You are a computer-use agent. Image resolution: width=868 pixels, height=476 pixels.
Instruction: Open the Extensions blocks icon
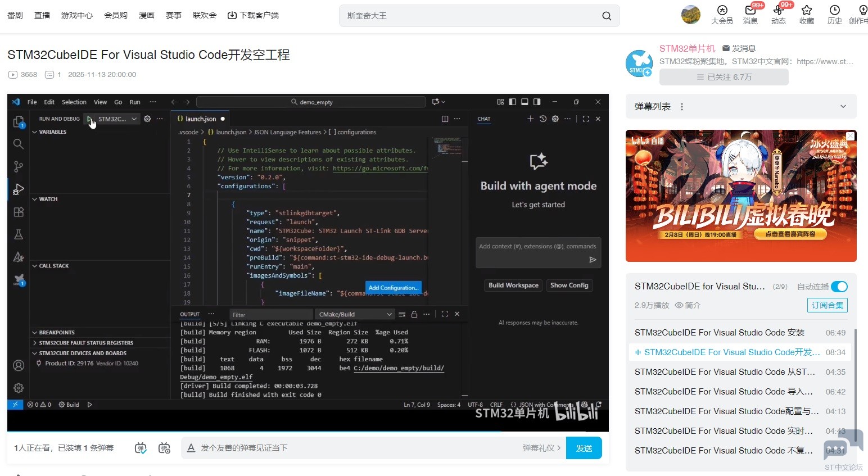[x=19, y=212]
